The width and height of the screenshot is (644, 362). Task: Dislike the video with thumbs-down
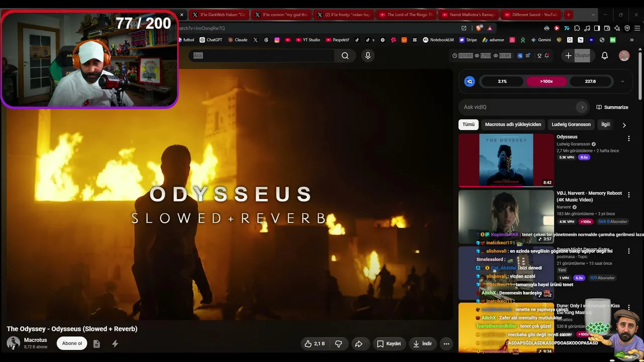click(339, 344)
